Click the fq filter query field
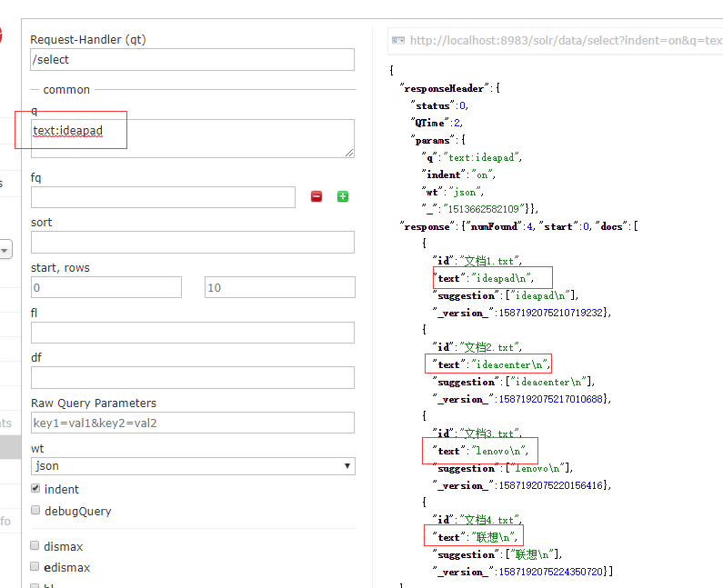The image size is (723, 588). pos(163,197)
